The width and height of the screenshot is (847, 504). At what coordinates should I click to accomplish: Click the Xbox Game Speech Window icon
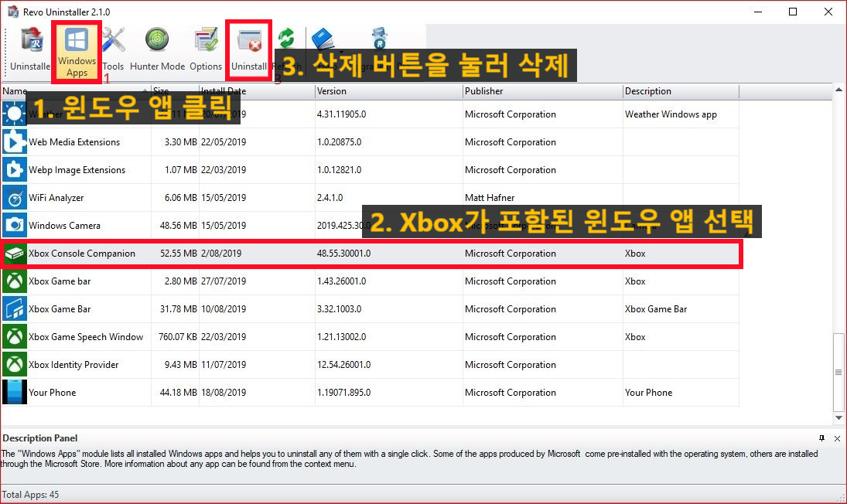[14, 337]
